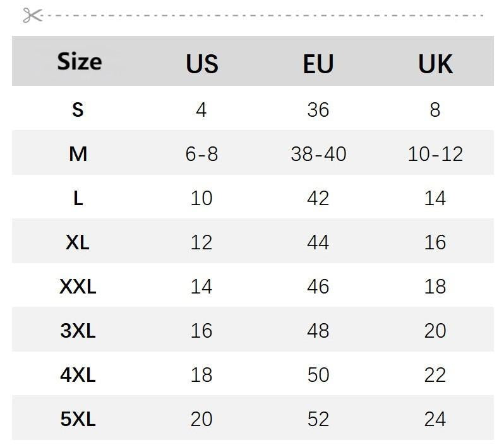The image size is (504, 445).
Task: Click the scissors icon at top
Action: coord(32,15)
